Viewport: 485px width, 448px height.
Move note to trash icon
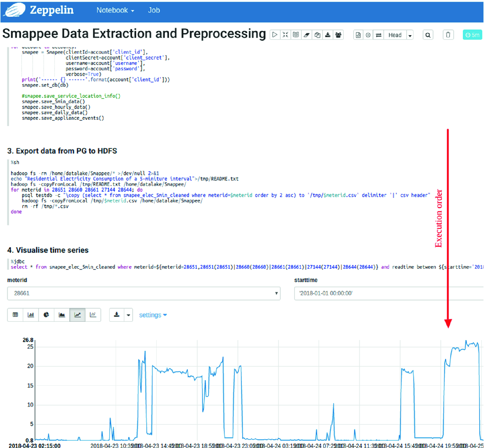(x=448, y=35)
